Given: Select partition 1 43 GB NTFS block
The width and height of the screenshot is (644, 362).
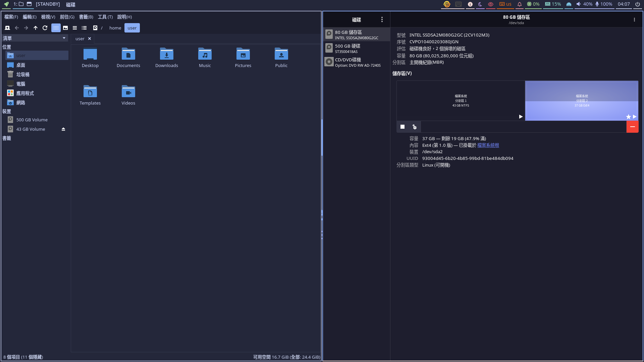Looking at the screenshot, I should [x=461, y=101].
